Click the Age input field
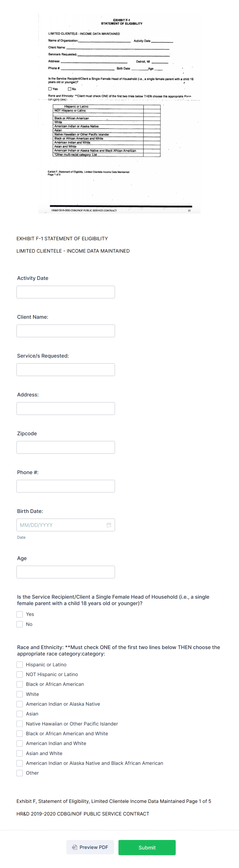 point(65,572)
